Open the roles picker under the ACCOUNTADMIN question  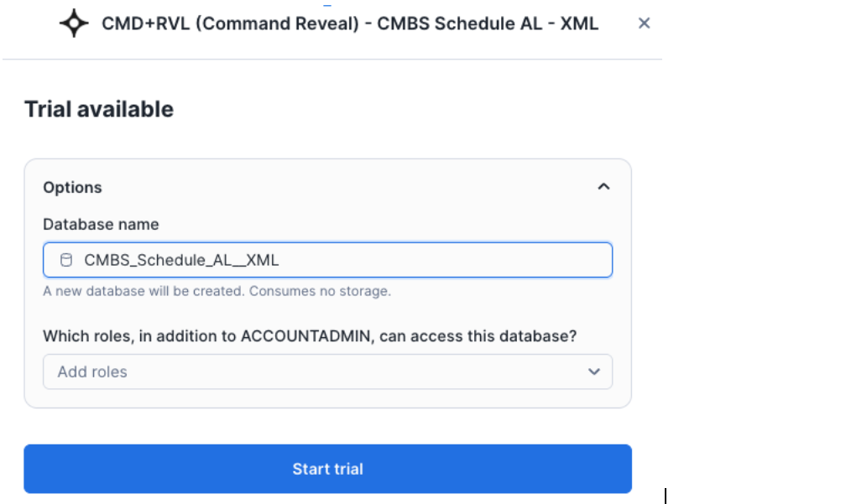(328, 372)
